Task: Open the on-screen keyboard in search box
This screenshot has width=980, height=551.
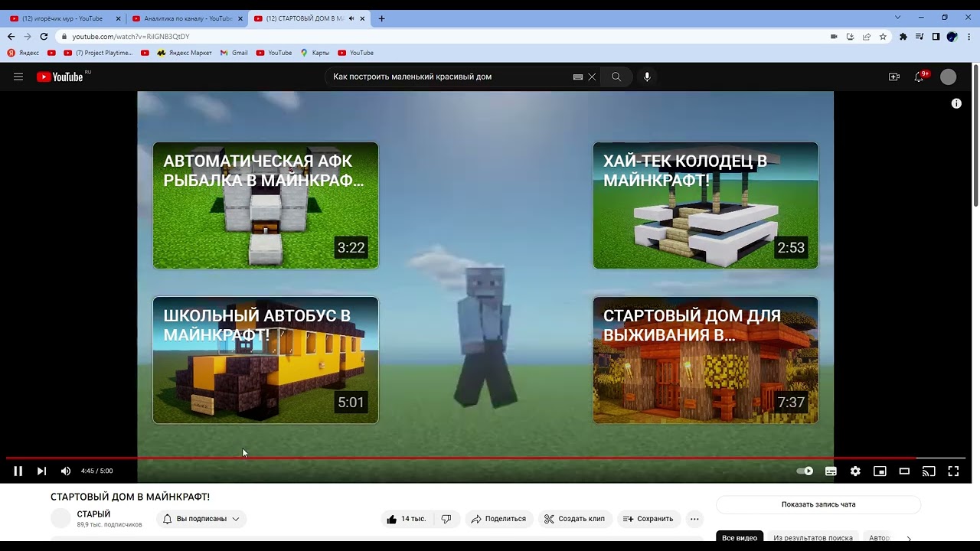Action: point(578,77)
